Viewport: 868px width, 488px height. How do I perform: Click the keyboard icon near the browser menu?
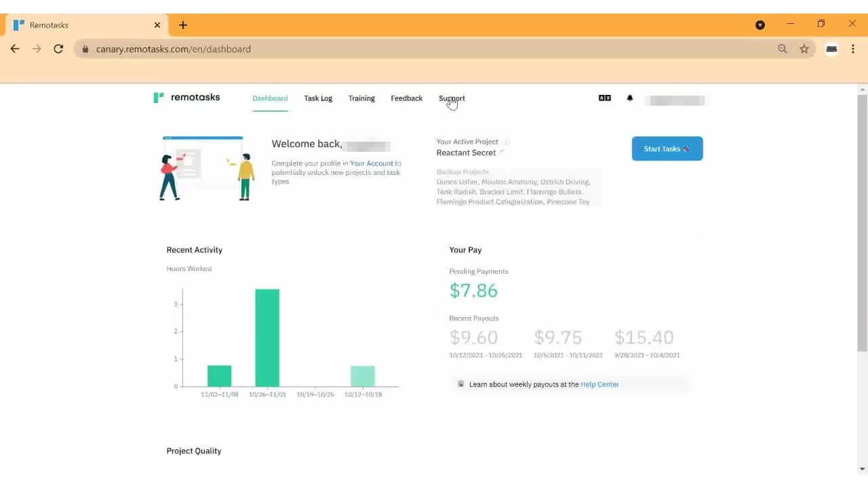[x=831, y=49]
